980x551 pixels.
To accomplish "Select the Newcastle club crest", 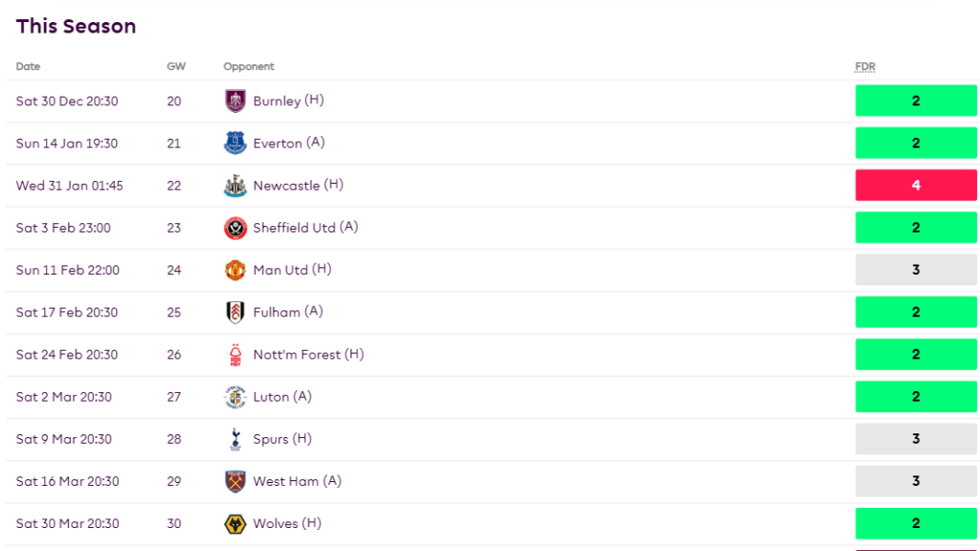I will pyautogui.click(x=234, y=186).
